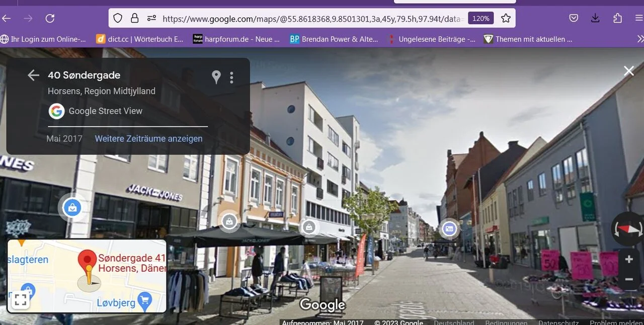The image size is (644, 325).
Task: Reload the page with the refresh icon
Action: [x=50, y=18]
